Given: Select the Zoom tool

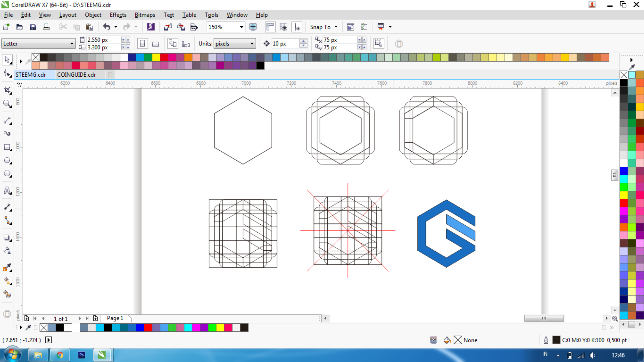Looking at the screenshot, I should pos(7,103).
